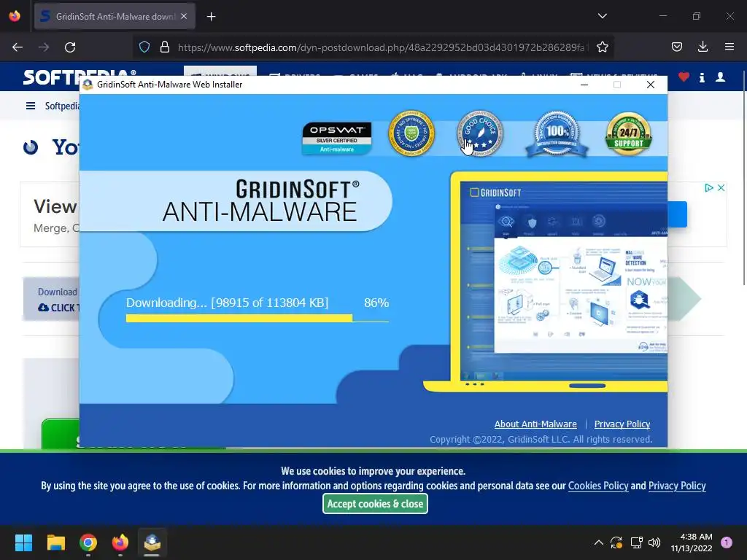Open the notification badge
The image size is (747, 560).
[726, 542]
